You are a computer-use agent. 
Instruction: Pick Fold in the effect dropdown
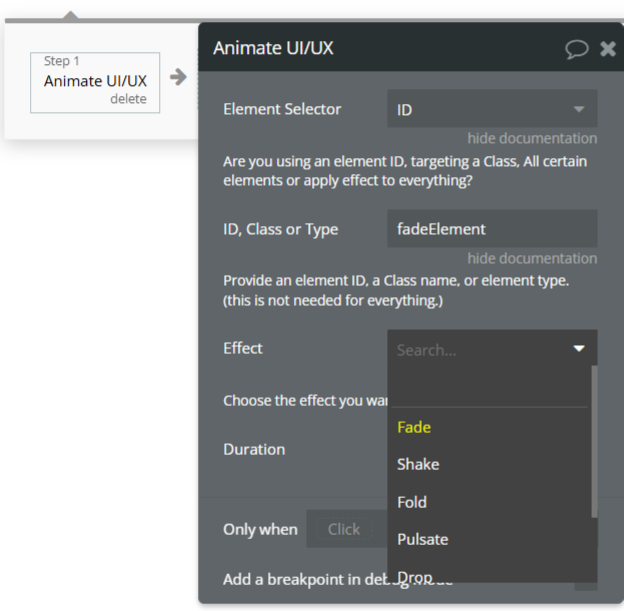tap(412, 502)
